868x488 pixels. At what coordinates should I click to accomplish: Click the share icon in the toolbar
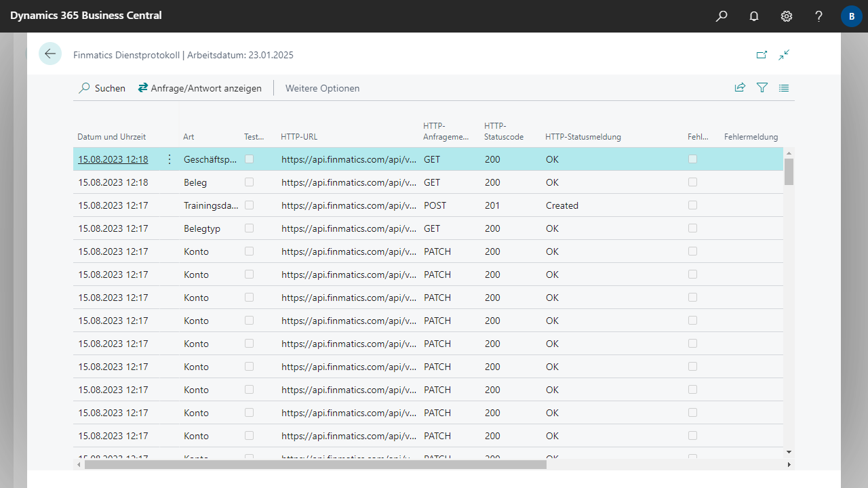tap(740, 88)
